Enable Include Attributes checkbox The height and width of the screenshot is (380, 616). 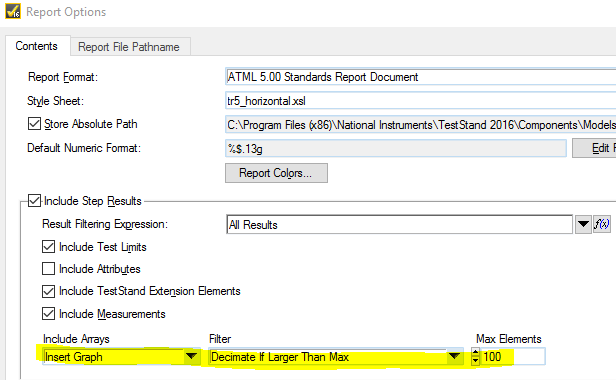point(48,269)
